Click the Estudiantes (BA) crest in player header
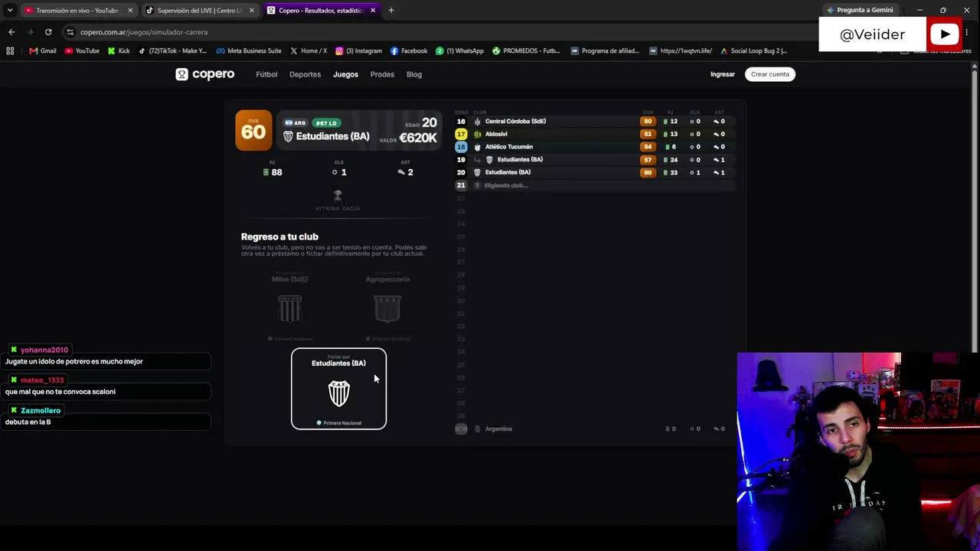Image resolution: width=980 pixels, height=551 pixels. (x=288, y=136)
